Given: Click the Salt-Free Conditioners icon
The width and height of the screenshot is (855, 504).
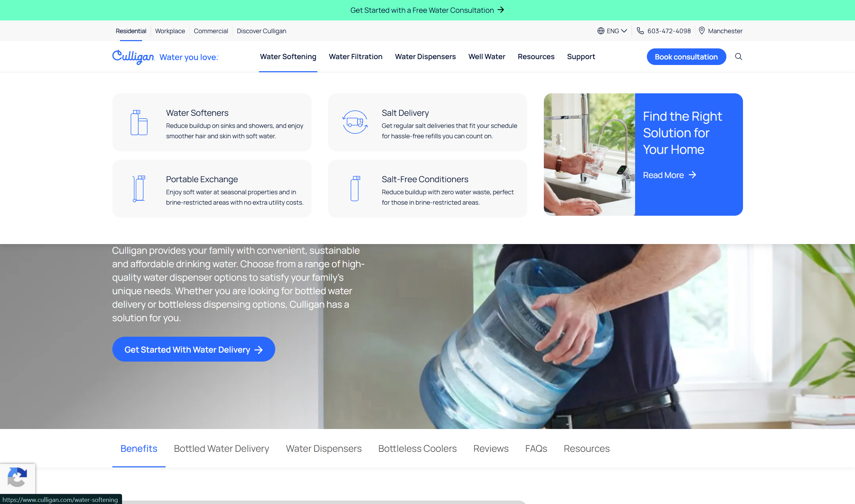Looking at the screenshot, I should 355,189.
